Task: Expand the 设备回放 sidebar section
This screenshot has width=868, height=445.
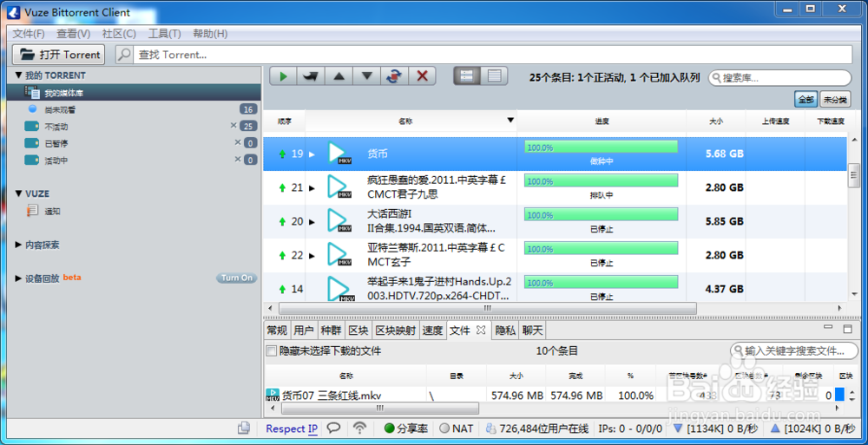Action: point(18,278)
